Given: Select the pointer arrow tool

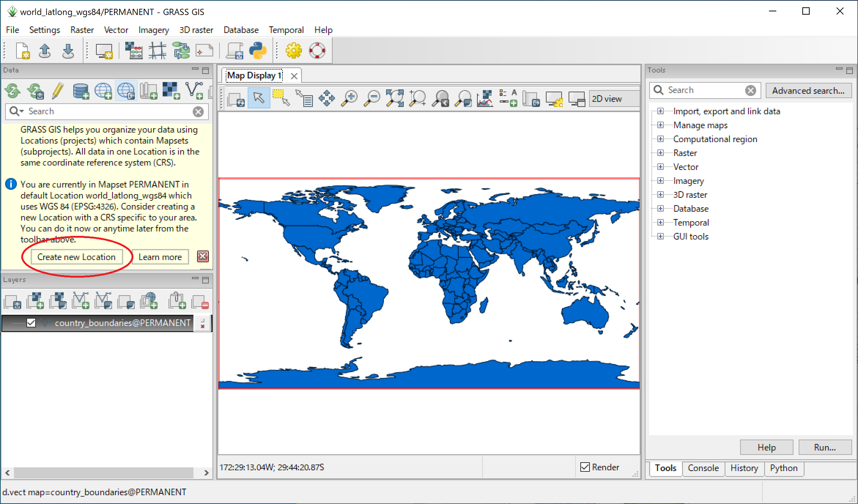Looking at the screenshot, I should (x=259, y=98).
